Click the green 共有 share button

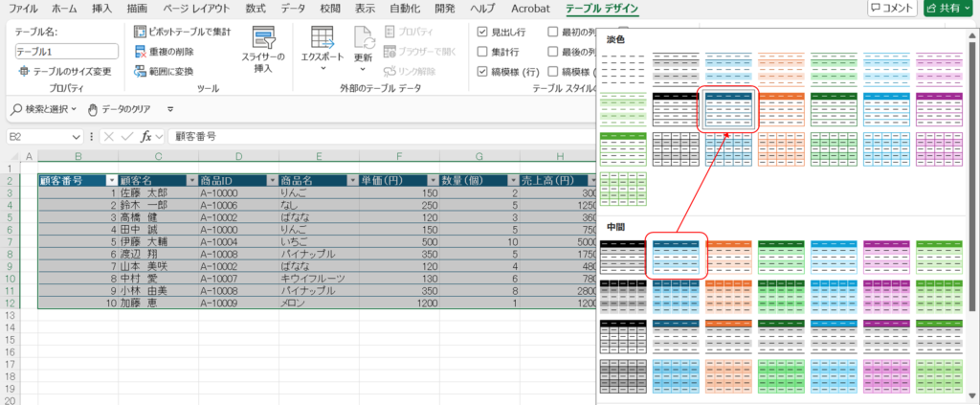coord(947,9)
